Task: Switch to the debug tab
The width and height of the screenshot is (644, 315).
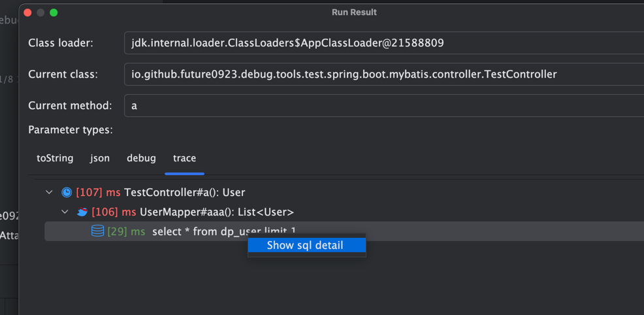Action: pos(141,158)
